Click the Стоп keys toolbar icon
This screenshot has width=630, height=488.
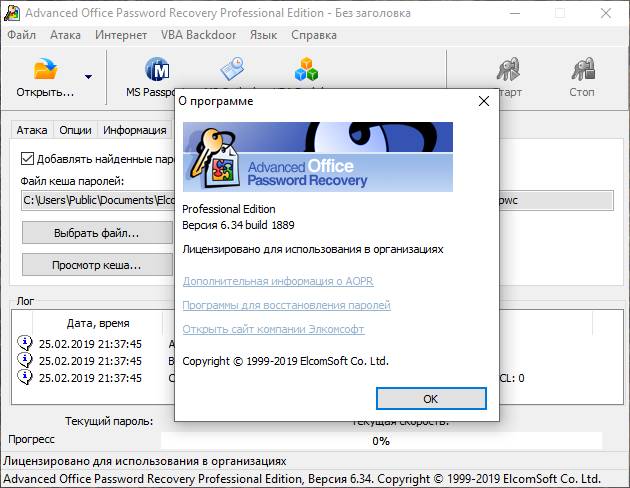click(x=583, y=69)
